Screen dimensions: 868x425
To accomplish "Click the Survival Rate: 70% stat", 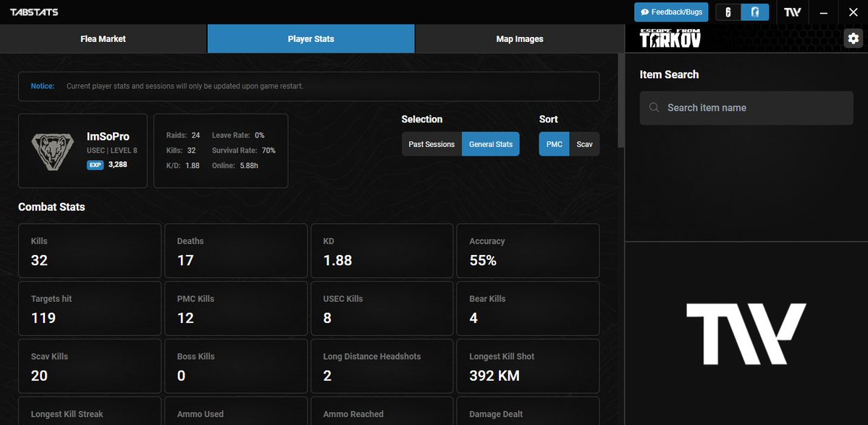I will pyautogui.click(x=243, y=151).
